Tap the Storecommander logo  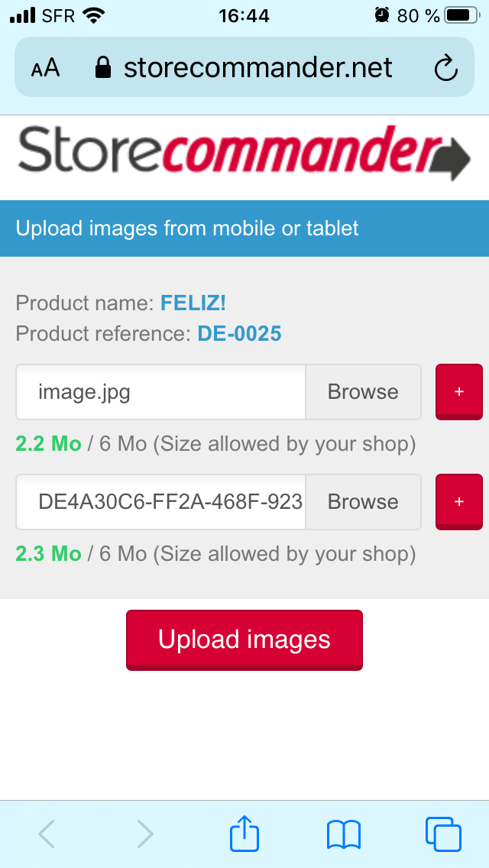[x=244, y=153]
